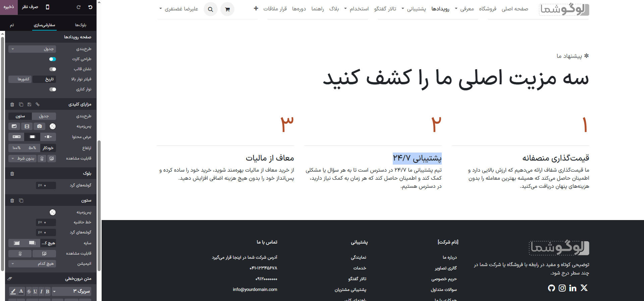Image resolution: width=644 pixels, height=301 pixels.
Task: Open the shopping cart in the navbar
Action: [227, 9]
